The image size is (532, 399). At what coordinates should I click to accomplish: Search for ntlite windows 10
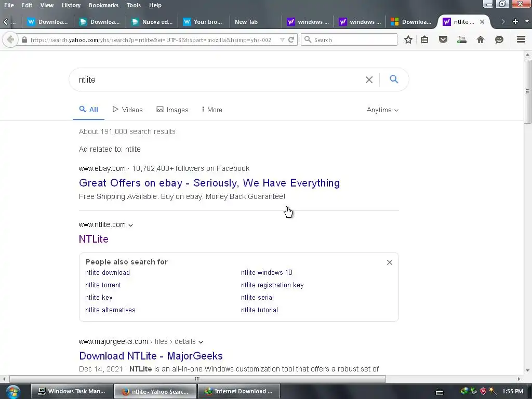pyautogui.click(x=267, y=272)
